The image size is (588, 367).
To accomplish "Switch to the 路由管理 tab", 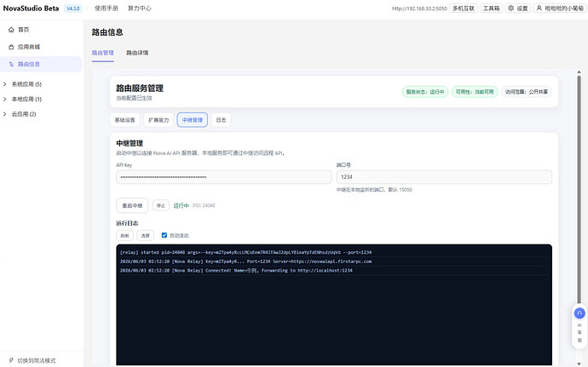I will click(x=103, y=53).
